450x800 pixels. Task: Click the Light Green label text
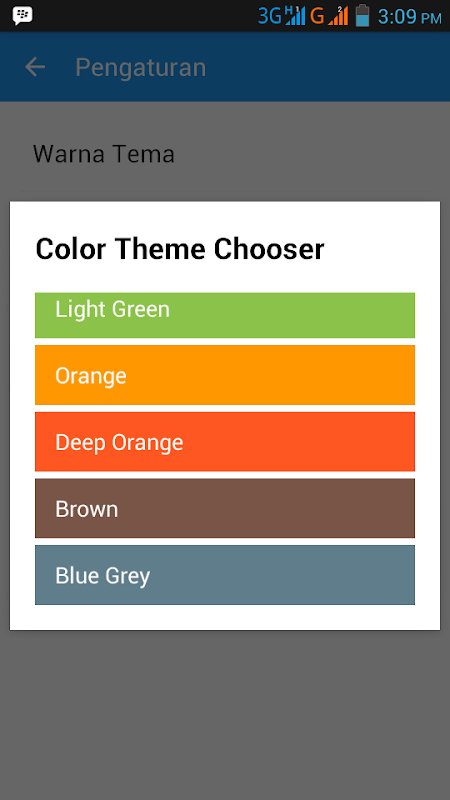click(x=112, y=310)
